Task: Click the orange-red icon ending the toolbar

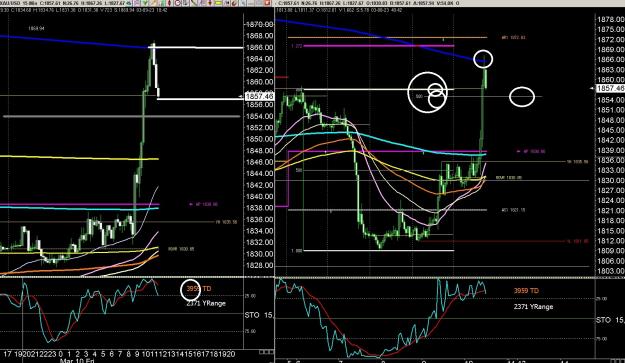Action: [267, 3]
